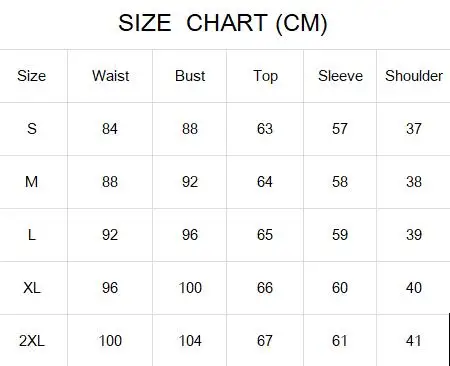Screen dimensions: 450x366
Task: Select sleeve value 58 for size M
Action: (x=340, y=182)
